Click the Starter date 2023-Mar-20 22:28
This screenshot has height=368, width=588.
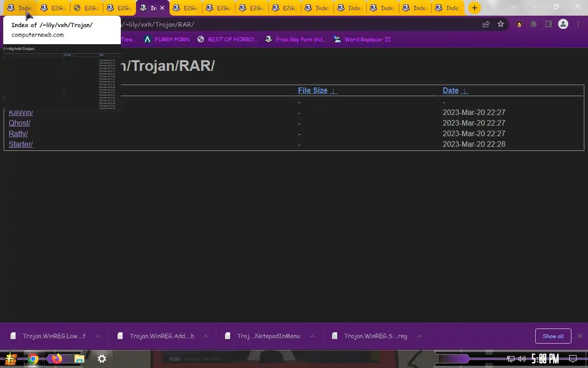[474, 144]
